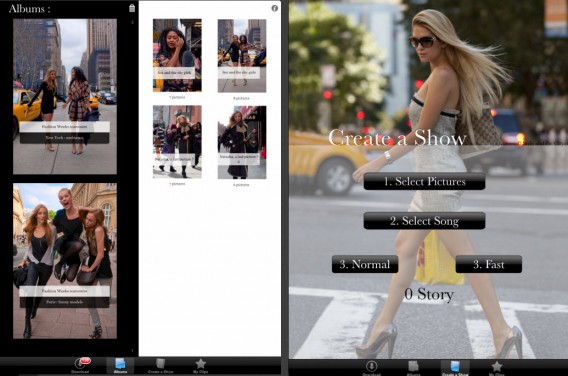Click the 'Create a Show' title text
This screenshot has width=568, height=376.
click(397, 138)
